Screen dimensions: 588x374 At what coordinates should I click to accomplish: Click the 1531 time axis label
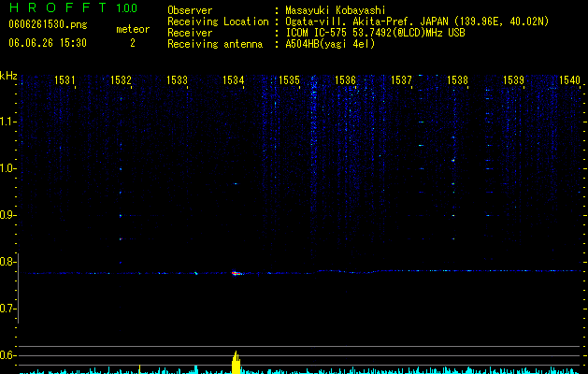point(65,79)
